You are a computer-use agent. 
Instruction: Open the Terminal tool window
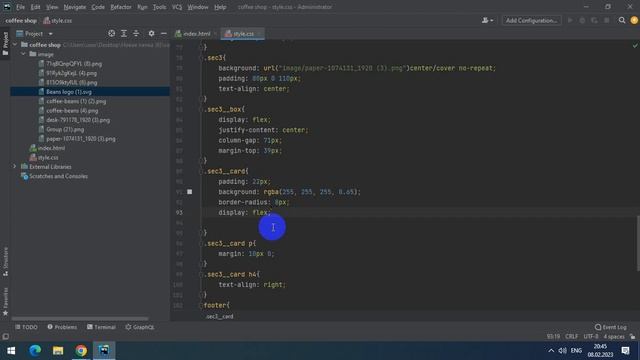(101, 327)
